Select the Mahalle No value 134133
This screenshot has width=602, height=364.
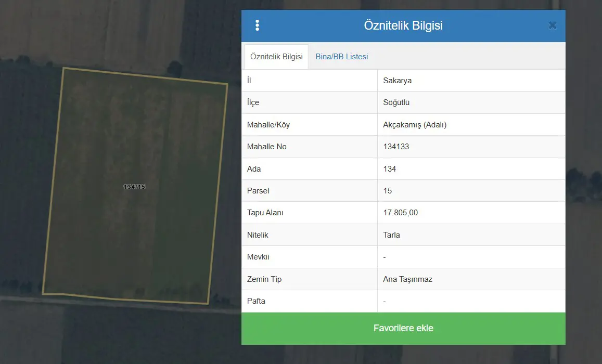[x=396, y=147]
